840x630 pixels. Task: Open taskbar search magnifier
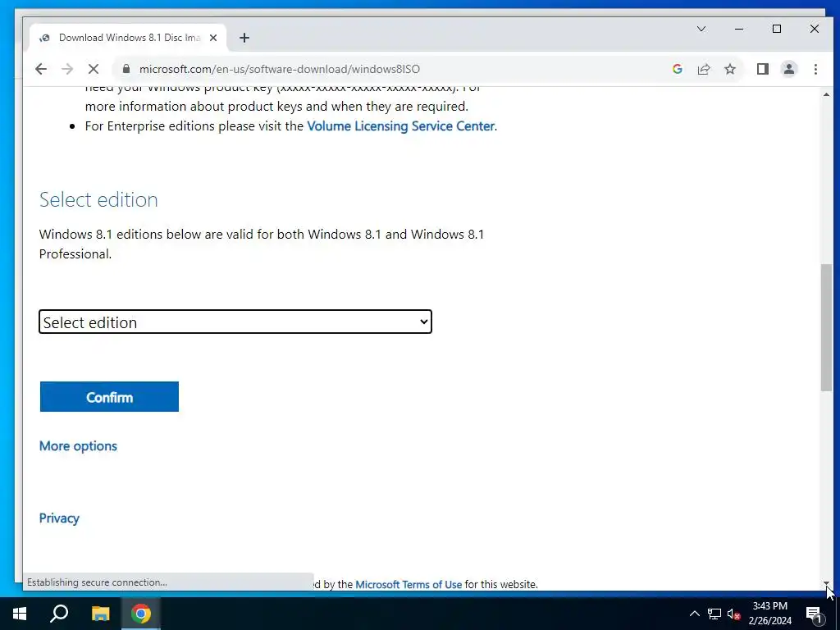pos(59,614)
